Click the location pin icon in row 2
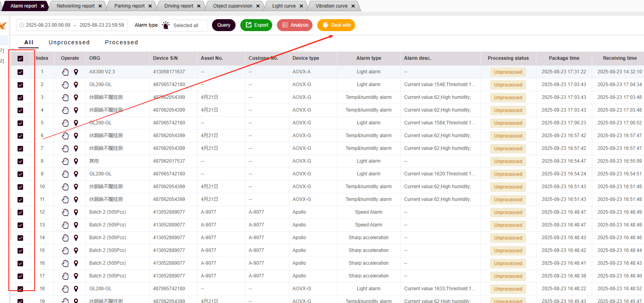Viewport: 644px width, 303px height. (76, 85)
